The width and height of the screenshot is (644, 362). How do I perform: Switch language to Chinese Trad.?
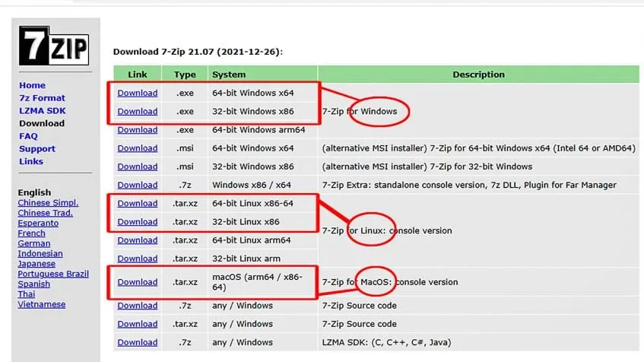pos(45,213)
